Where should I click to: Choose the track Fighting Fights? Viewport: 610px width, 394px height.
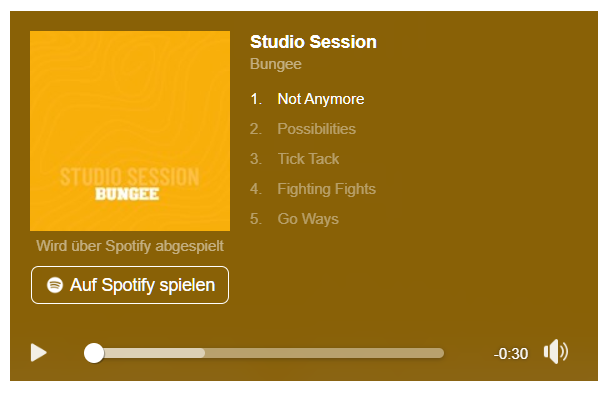coord(313,189)
